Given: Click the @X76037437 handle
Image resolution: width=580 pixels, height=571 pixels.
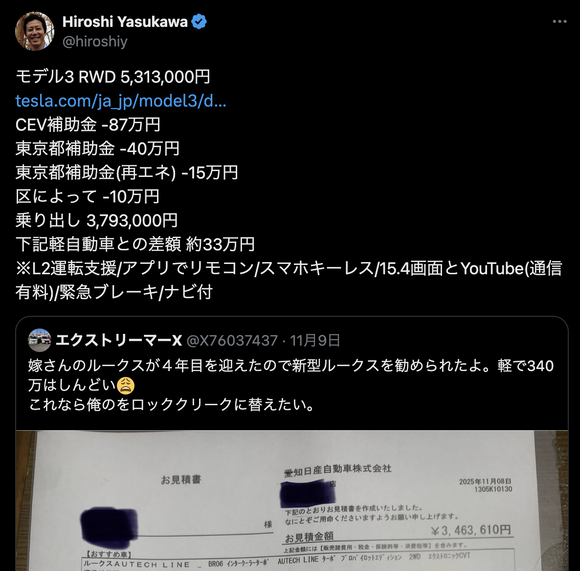Looking at the screenshot, I should (x=232, y=341).
